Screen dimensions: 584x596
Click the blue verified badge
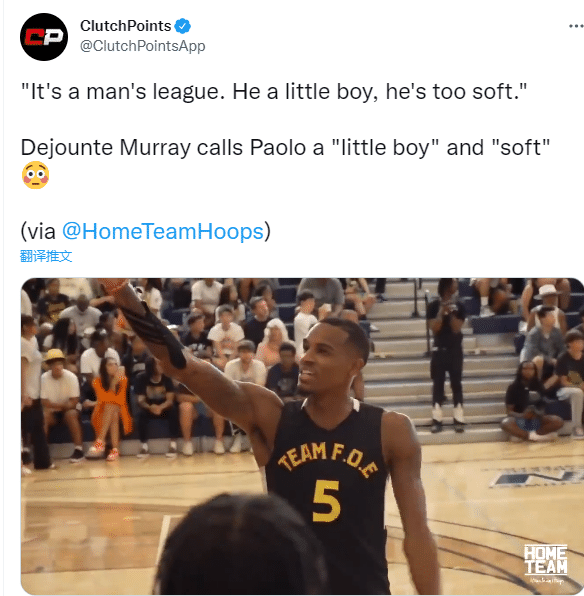pos(182,26)
